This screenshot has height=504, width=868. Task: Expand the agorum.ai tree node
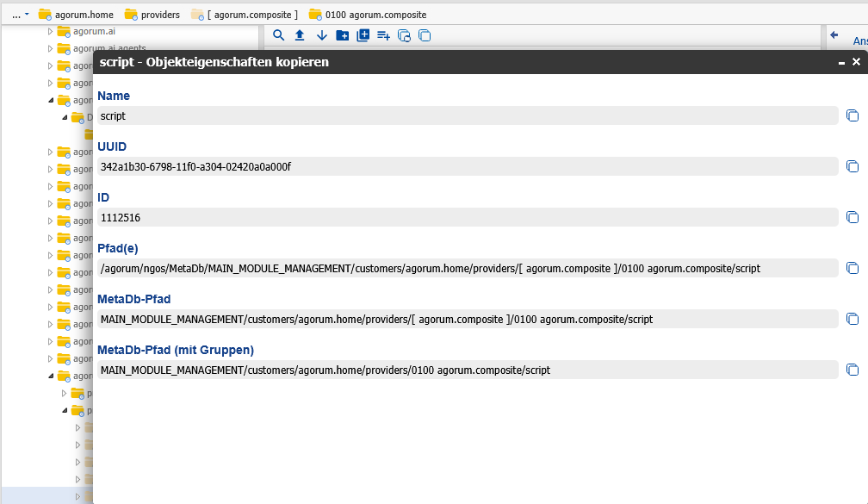click(x=50, y=31)
